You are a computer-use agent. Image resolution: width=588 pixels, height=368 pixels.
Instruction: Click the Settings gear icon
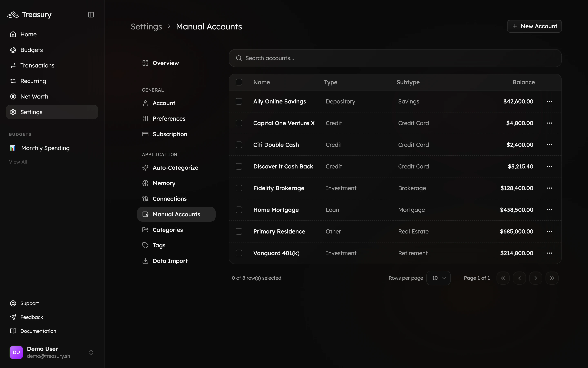tap(13, 112)
